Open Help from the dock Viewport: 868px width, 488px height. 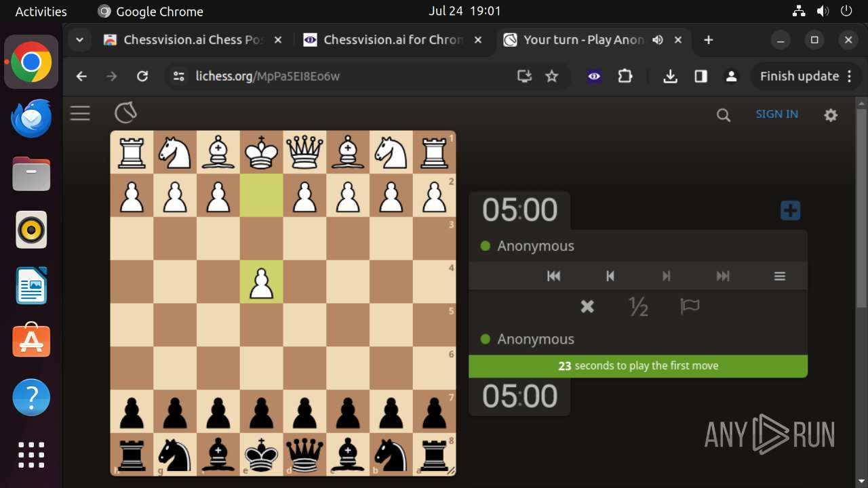(31, 397)
